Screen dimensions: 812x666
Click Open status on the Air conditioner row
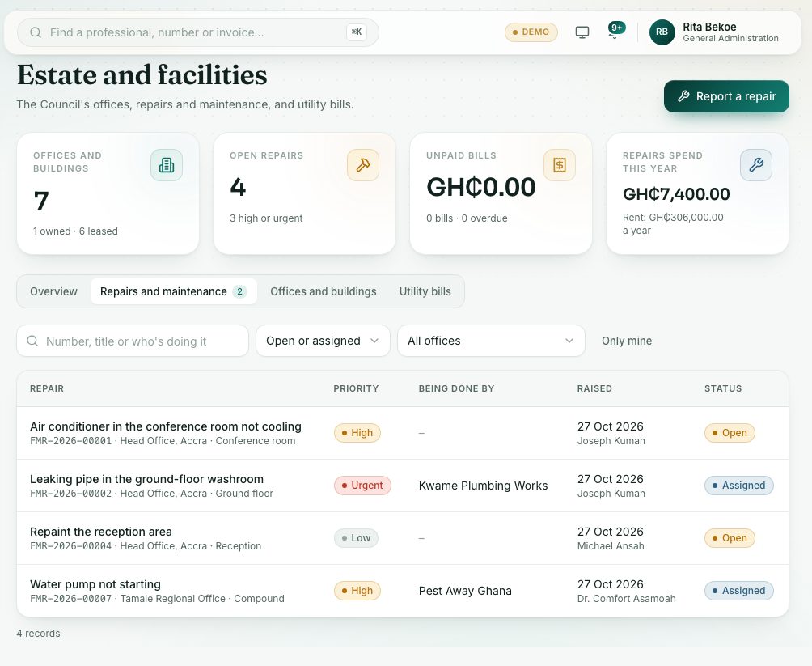tap(730, 433)
